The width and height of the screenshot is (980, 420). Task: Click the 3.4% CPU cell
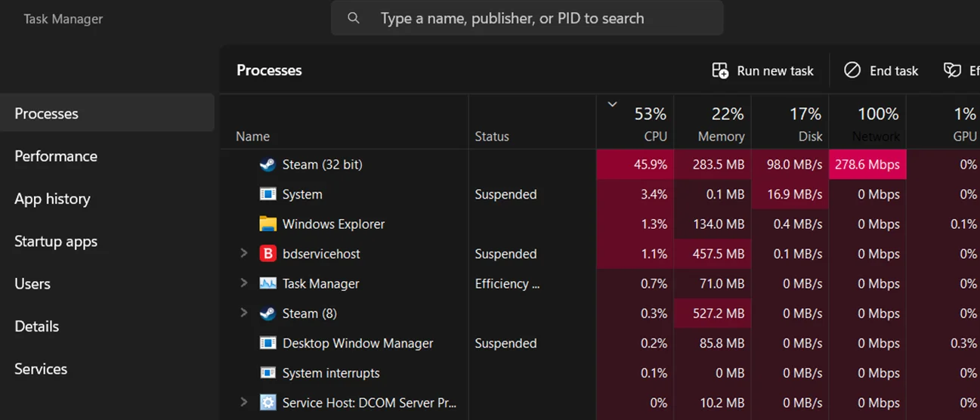tap(635, 194)
